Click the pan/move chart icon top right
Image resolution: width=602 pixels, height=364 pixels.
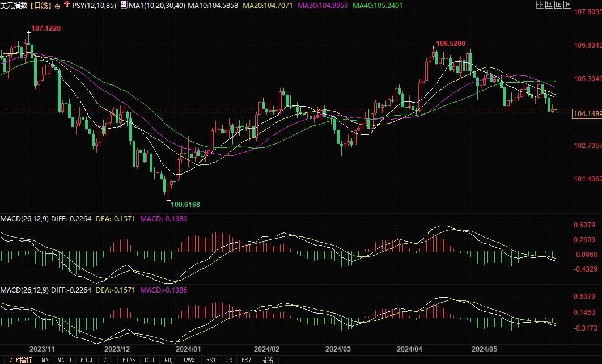pyautogui.click(x=540, y=4)
